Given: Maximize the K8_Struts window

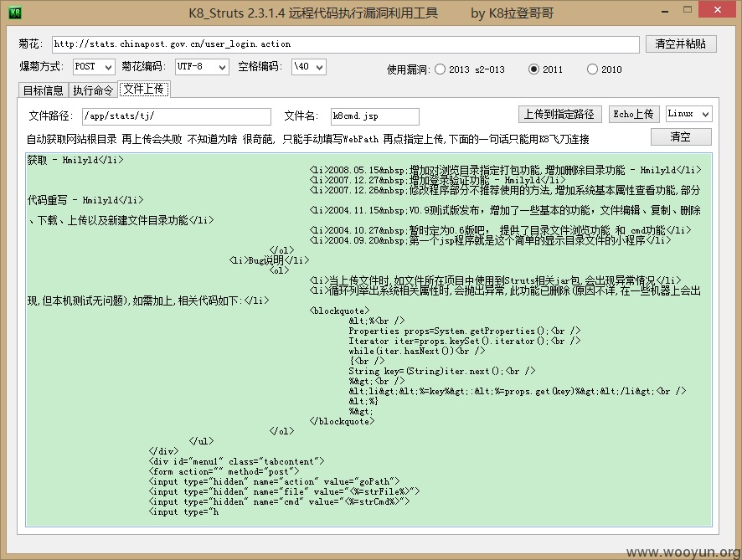Looking at the screenshot, I should click(x=688, y=10).
